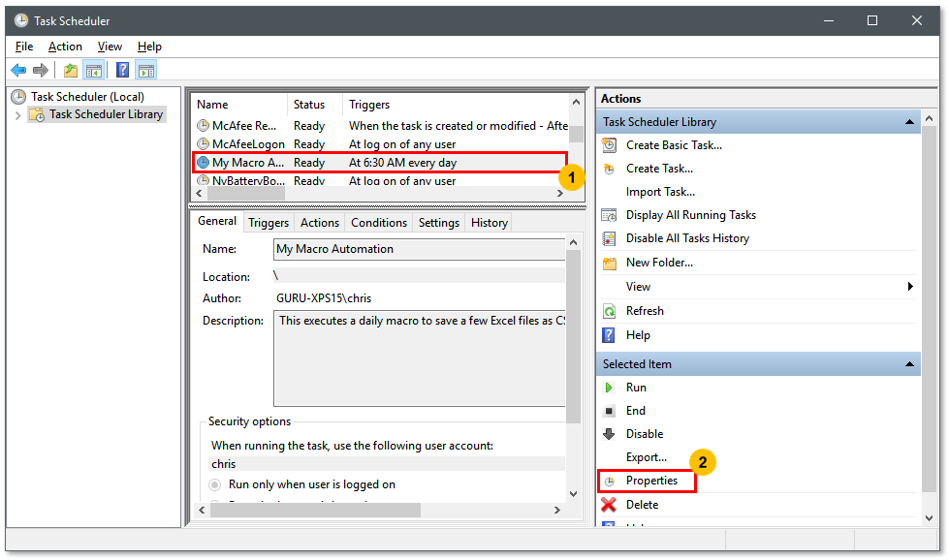Open the View submenu arrow

click(908, 286)
